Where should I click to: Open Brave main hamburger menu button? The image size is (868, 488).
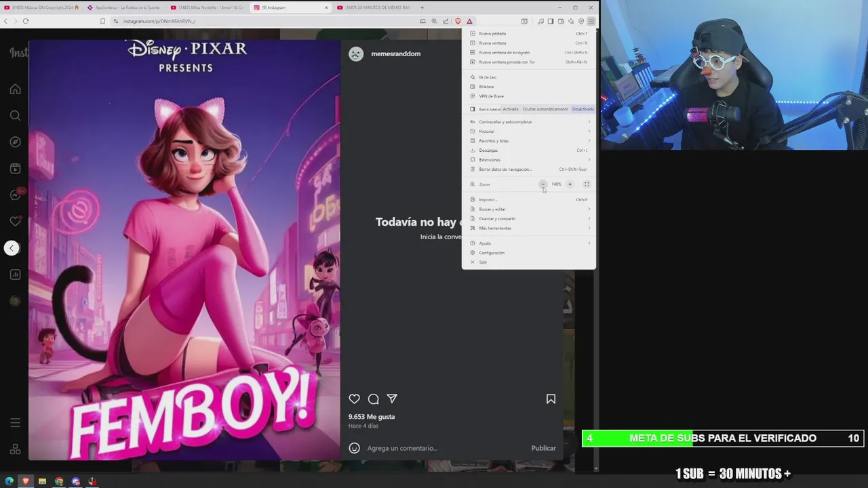[x=591, y=21]
